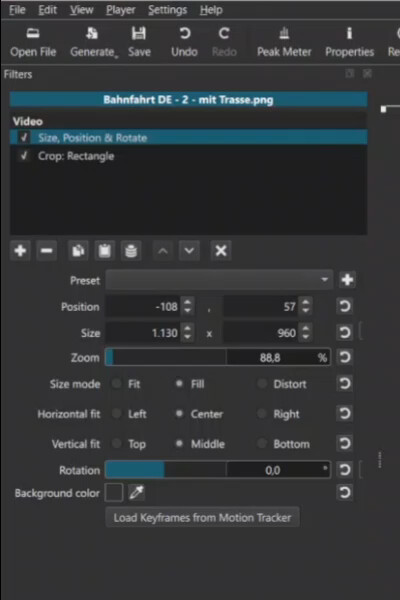Click the Size width stepper arrows
400x600 pixels.
click(x=187, y=333)
